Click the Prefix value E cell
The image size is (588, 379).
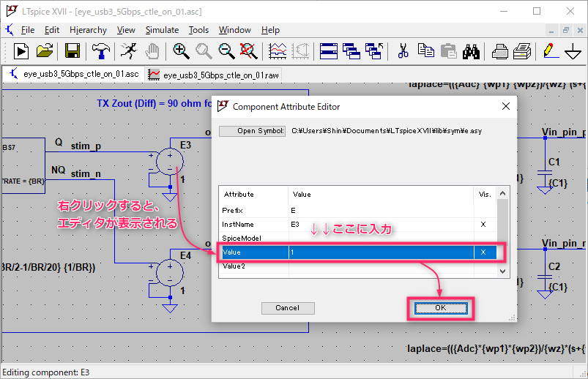point(381,210)
